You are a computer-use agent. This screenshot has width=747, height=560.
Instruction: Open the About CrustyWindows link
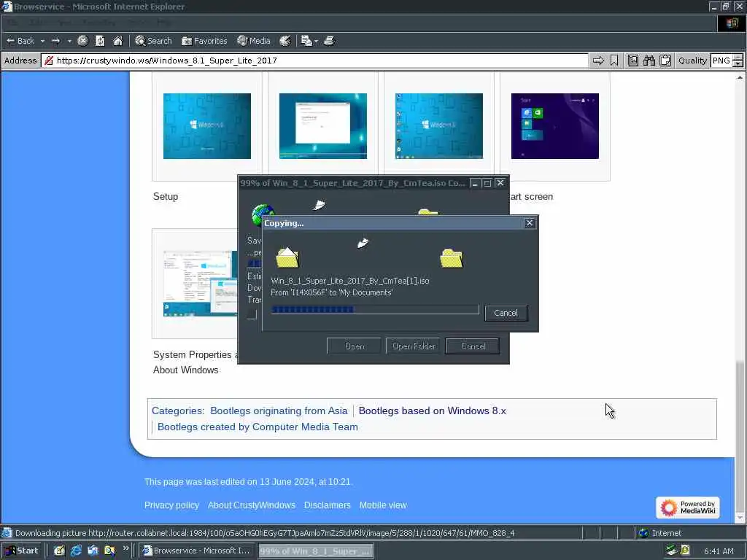[252, 505]
